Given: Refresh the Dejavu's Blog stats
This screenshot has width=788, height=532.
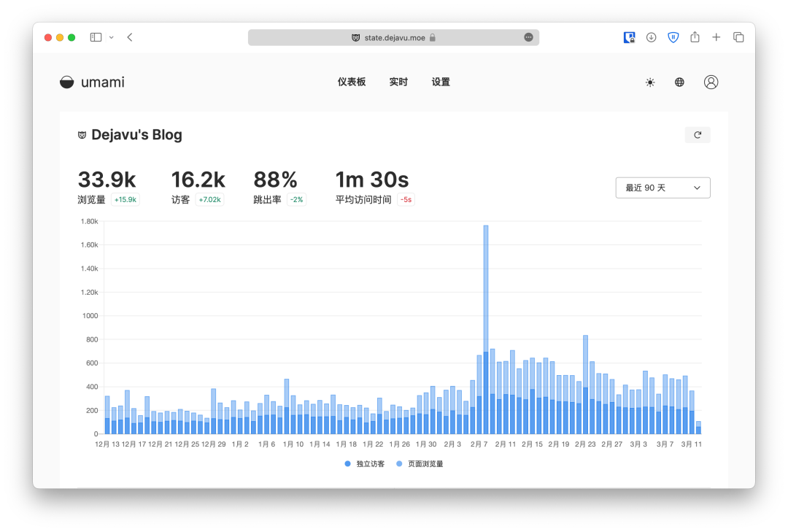Looking at the screenshot, I should [698, 135].
